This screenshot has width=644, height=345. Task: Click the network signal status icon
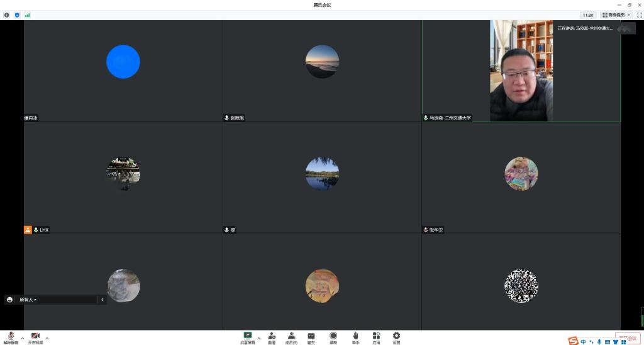[27, 14]
